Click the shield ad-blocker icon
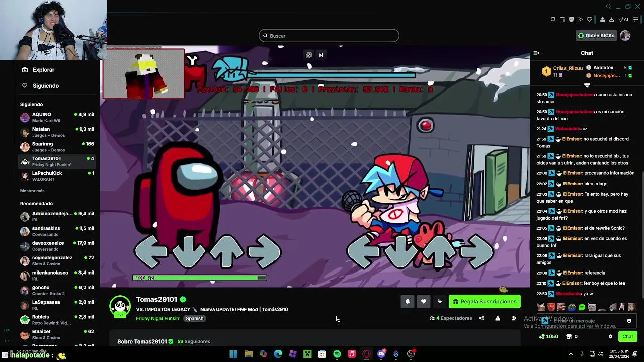This screenshot has height=362, width=644. point(571,20)
